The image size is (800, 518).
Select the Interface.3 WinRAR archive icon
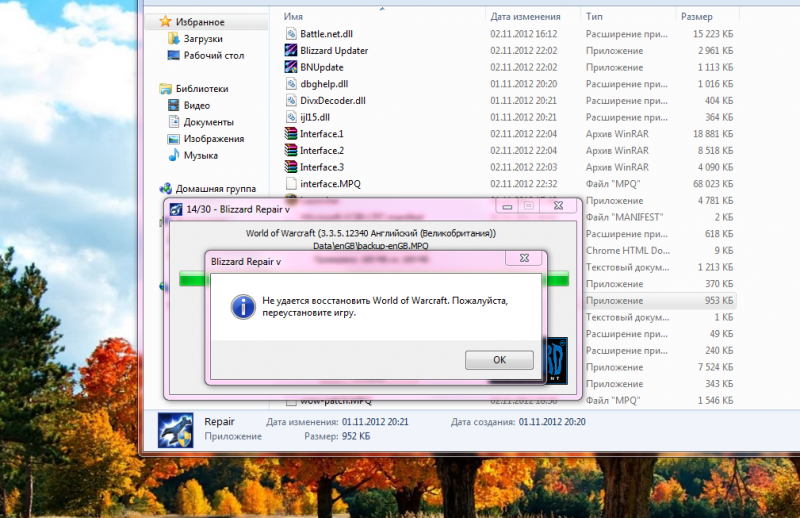[x=291, y=167]
